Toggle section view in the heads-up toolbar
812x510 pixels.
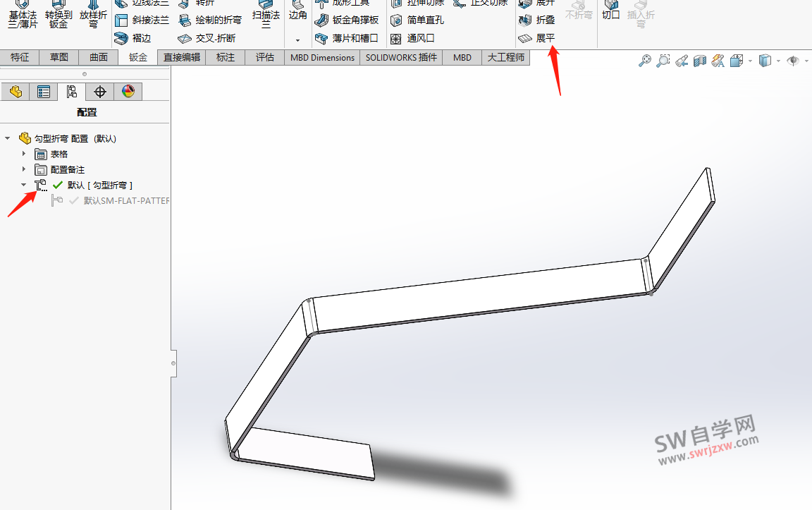pos(700,61)
